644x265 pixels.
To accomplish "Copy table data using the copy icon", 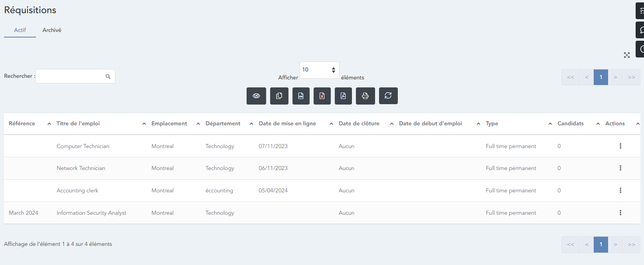I will [x=279, y=96].
